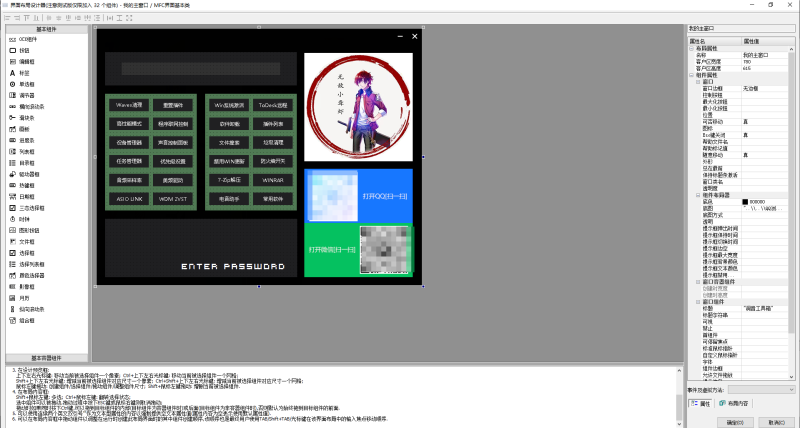Click the 取消(C) cancel button
Viewport: 800px width, 428px height.
(777, 422)
